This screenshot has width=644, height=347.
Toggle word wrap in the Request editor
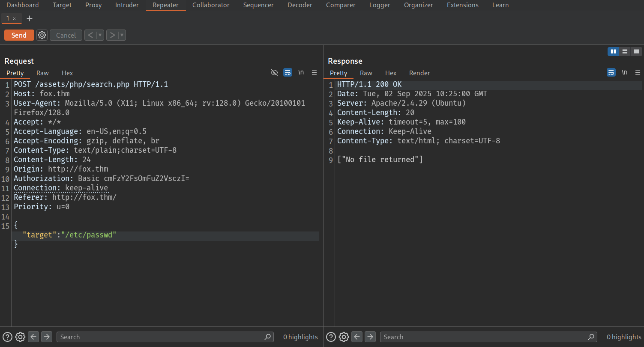click(288, 73)
